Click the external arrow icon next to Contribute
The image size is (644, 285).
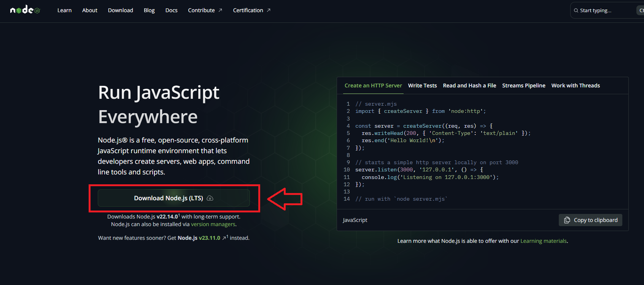coord(220,10)
